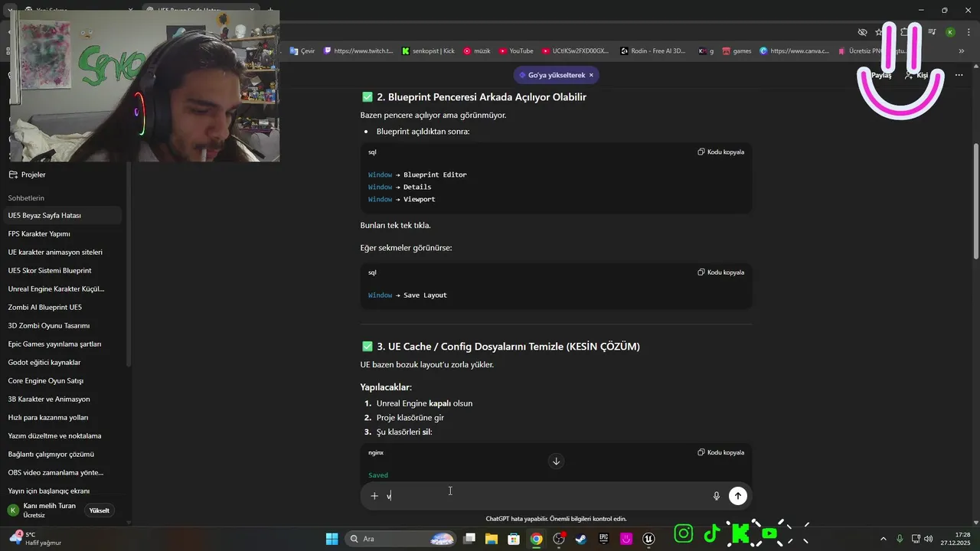
Task: Click the plus attach icon in message box
Action: point(374,496)
